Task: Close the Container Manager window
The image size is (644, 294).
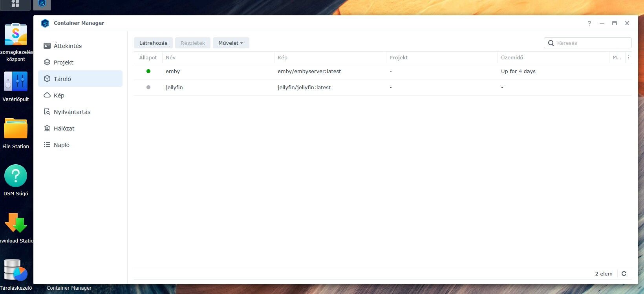Action: [627, 23]
